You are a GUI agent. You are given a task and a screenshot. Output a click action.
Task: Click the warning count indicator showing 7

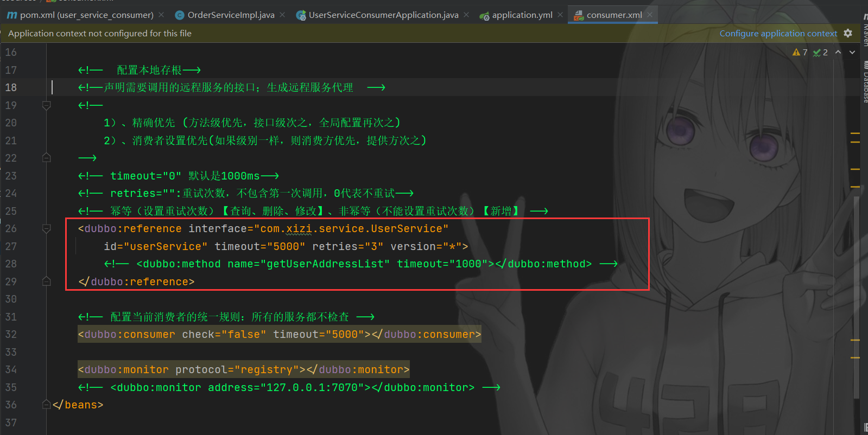point(800,52)
